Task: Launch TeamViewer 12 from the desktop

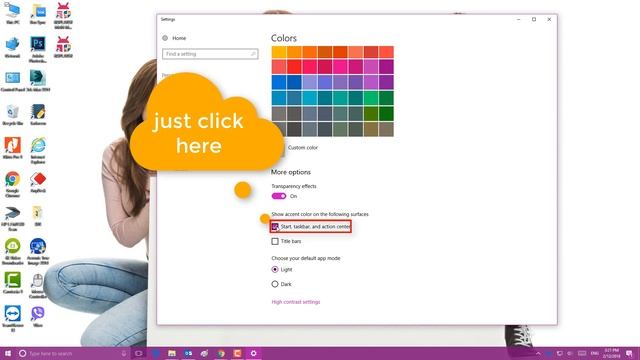Action: coord(13,319)
